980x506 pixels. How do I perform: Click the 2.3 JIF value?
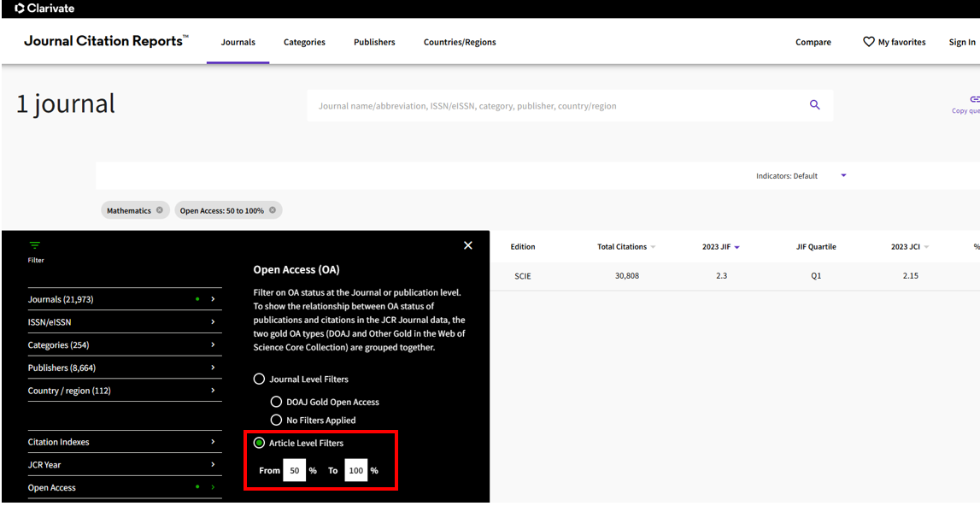(721, 276)
